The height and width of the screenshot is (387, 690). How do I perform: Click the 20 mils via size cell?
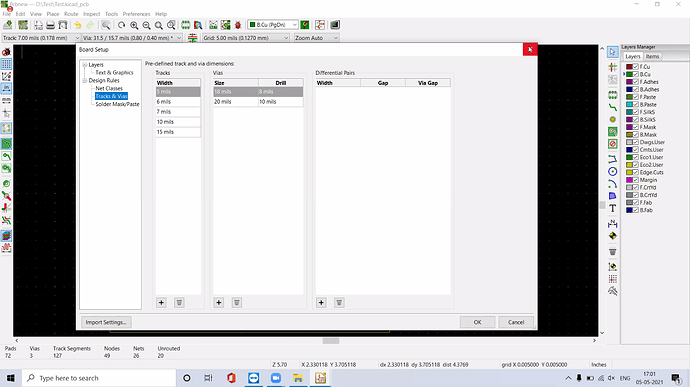[236, 102]
